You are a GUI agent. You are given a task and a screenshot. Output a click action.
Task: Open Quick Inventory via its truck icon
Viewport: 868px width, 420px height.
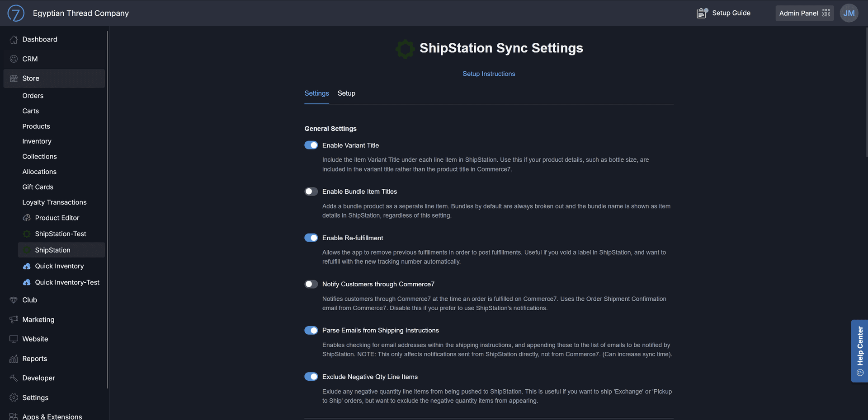pyautogui.click(x=27, y=266)
